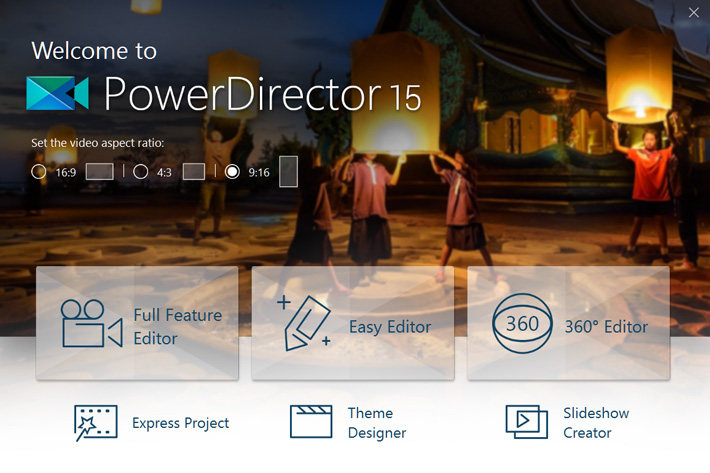Open Theme Designer via its label
The image size is (710, 473).
[377, 423]
